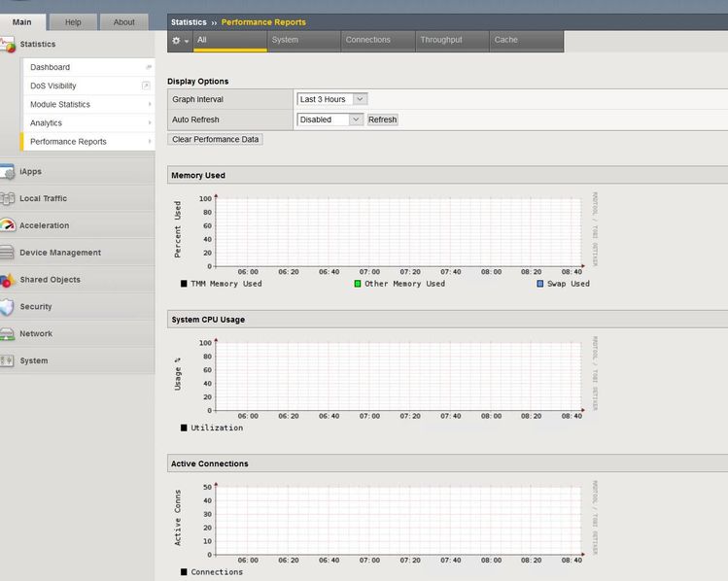Click the Shared Objects icon
Screen dimensions: 728x581
(x=8, y=280)
